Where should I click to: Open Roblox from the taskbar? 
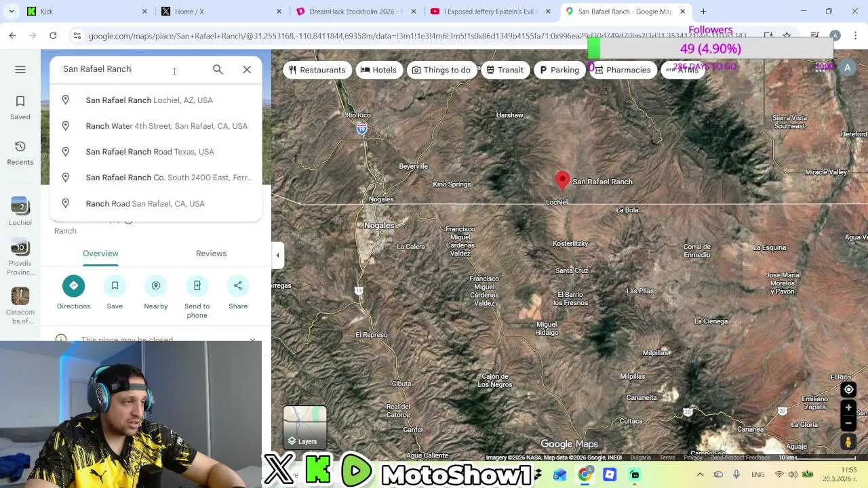(610, 474)
